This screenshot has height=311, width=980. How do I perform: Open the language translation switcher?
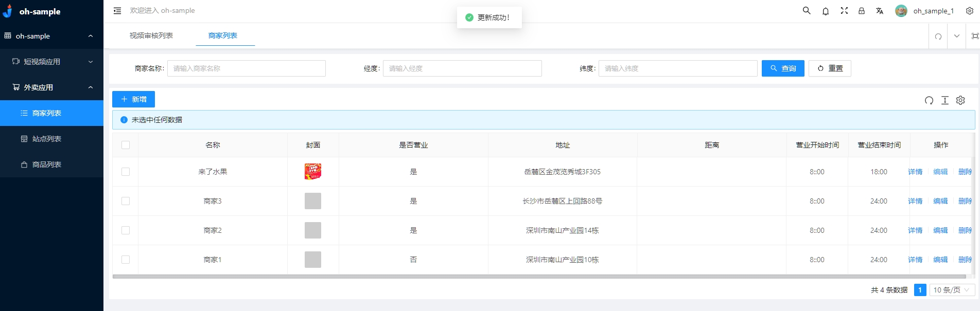tap(880, 11)
